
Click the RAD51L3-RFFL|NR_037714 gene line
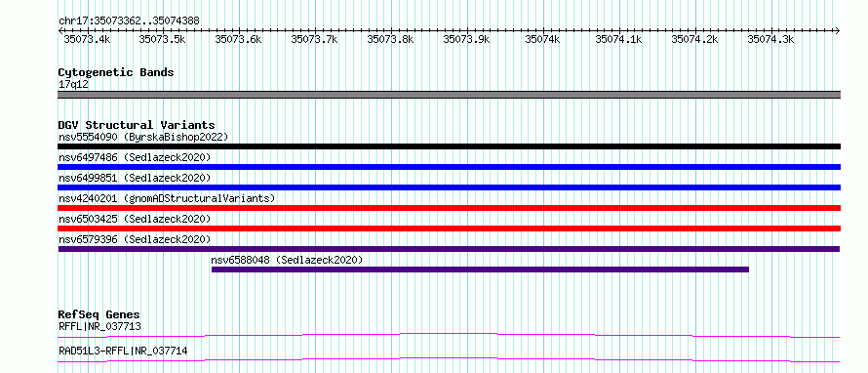click(x=449, y=359)
